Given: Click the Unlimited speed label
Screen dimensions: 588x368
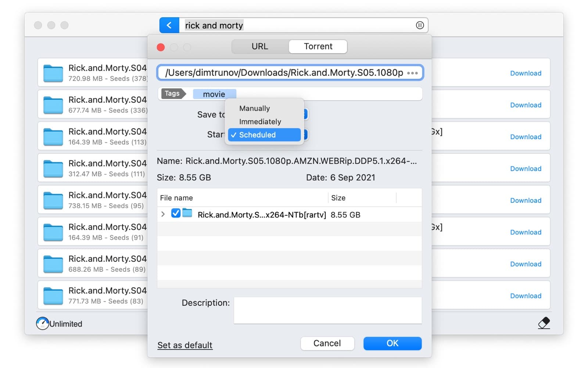Looking at the screenshot, I should [66, 324].
